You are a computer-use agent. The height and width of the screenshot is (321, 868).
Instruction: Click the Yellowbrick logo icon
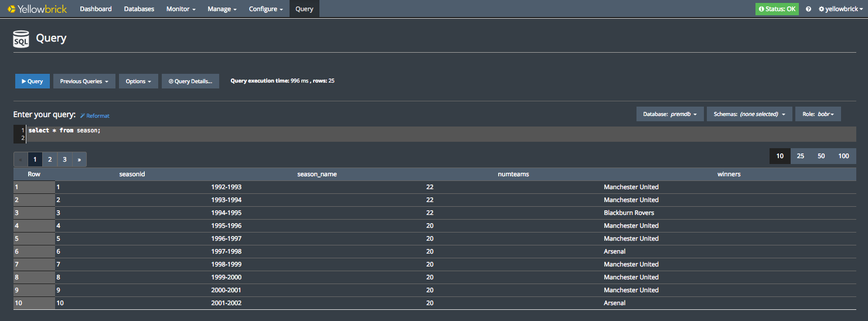(x=12, y=9)
